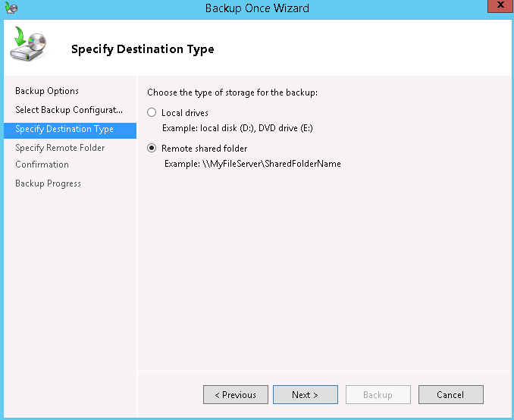Jump to the Specify Remote Folder step

(60, 148)
